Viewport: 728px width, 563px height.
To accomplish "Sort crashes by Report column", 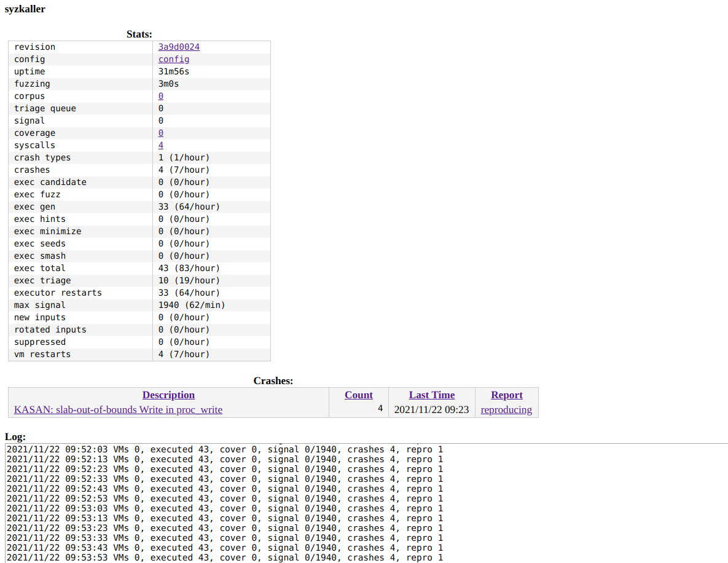I will click(x=506, y=395).
